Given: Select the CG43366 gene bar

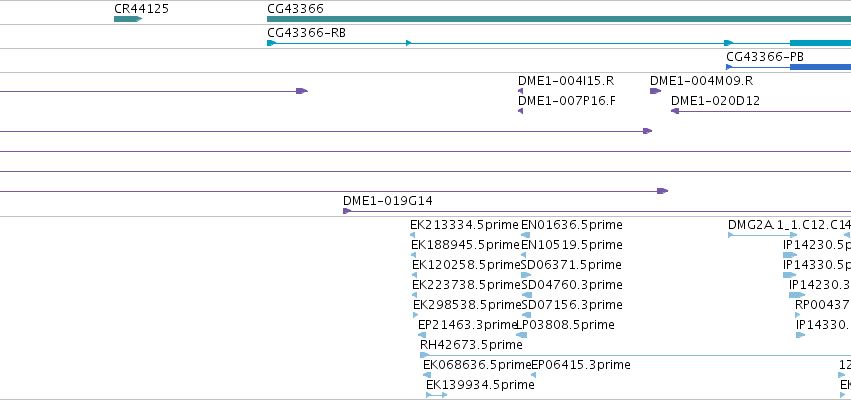Looking at the screenshot, I should click(x=559, y=19).
